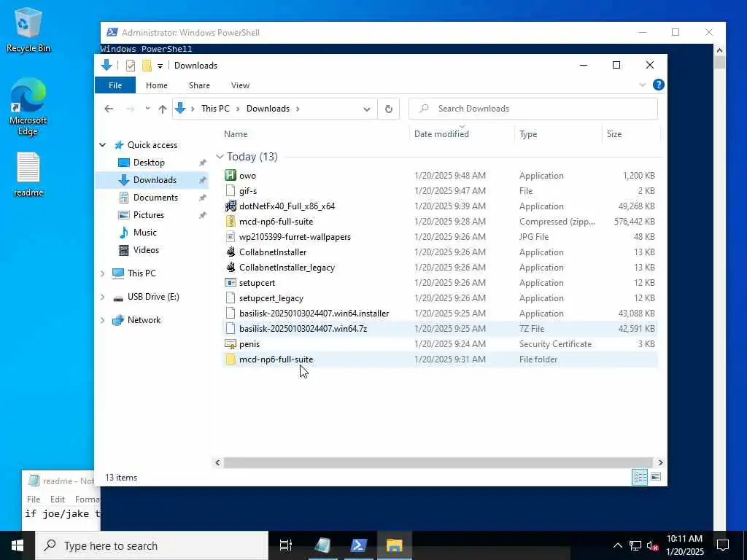Click the Search Downloads field

[533, 109]
